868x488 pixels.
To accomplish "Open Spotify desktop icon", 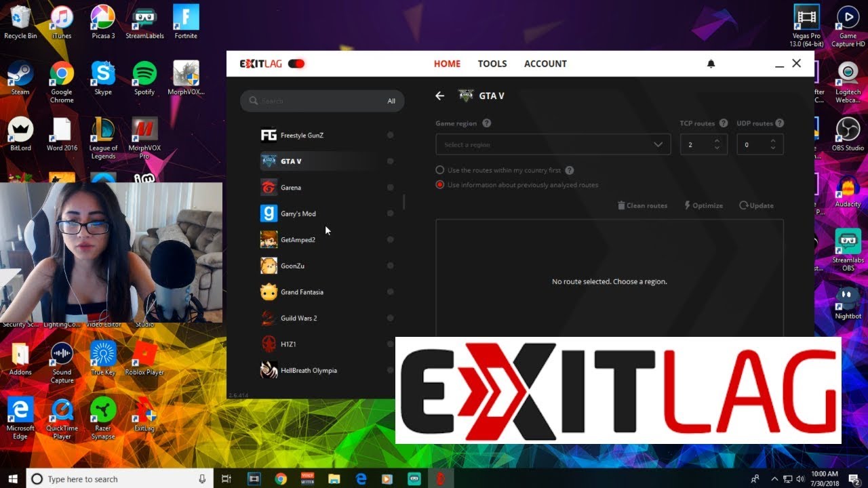I will tap(144, 79).
